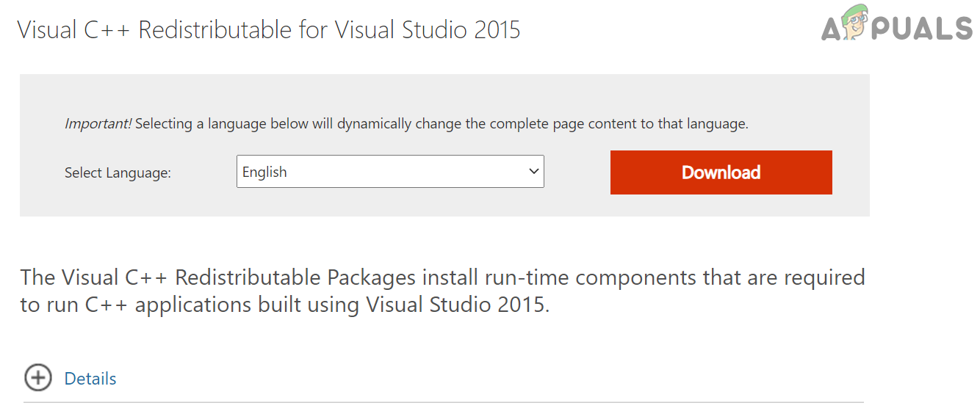Select the "English" value shown in the dropdown

click(x=264, y=172)
